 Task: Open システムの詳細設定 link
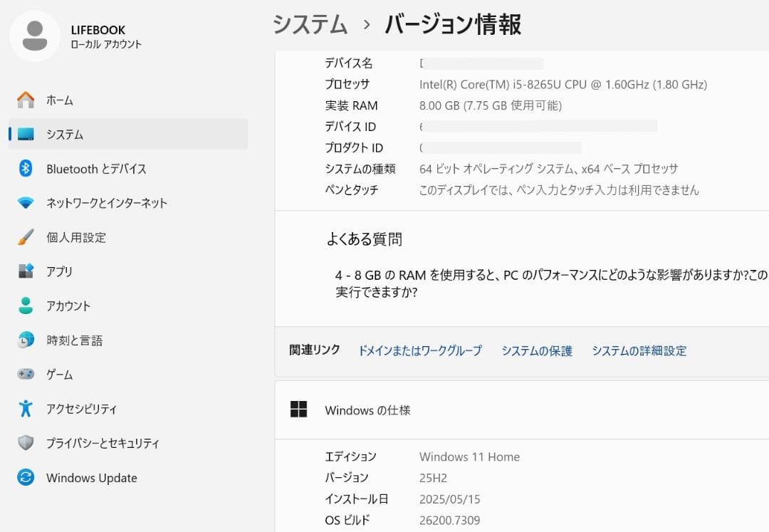[x=639, y=350]
